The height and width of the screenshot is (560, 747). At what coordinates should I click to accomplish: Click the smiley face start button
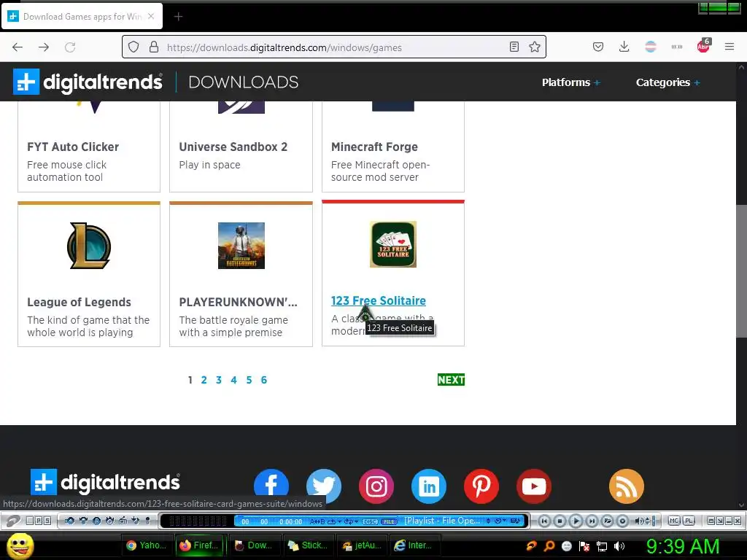pyautogui.click(x=20, y=545)
